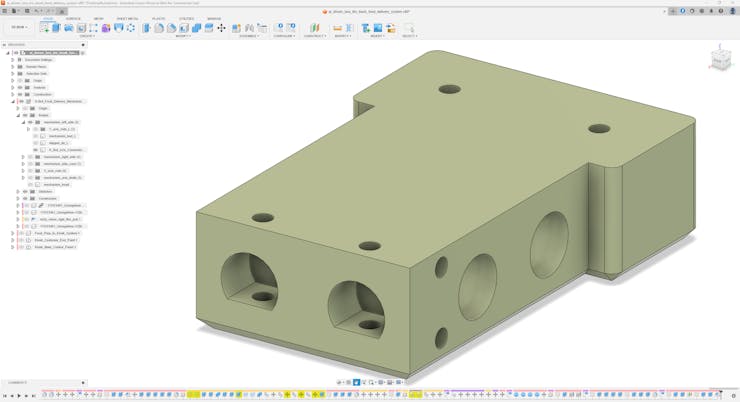Expand the Document Settings tree node
740x402 pixels.
click(x=13, y=60)
